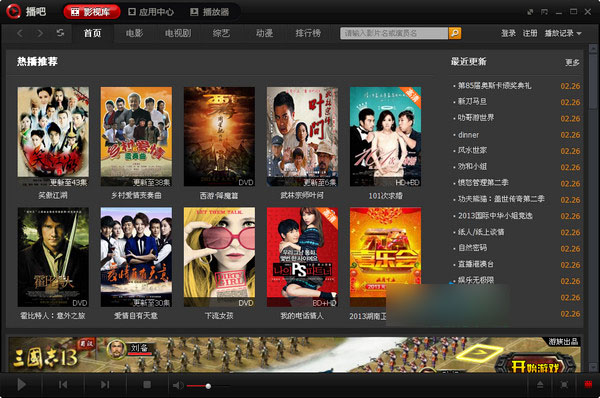Click the red grid icon bottom right
The height and width of the screenshot is (398, 600).
(588, 384)
